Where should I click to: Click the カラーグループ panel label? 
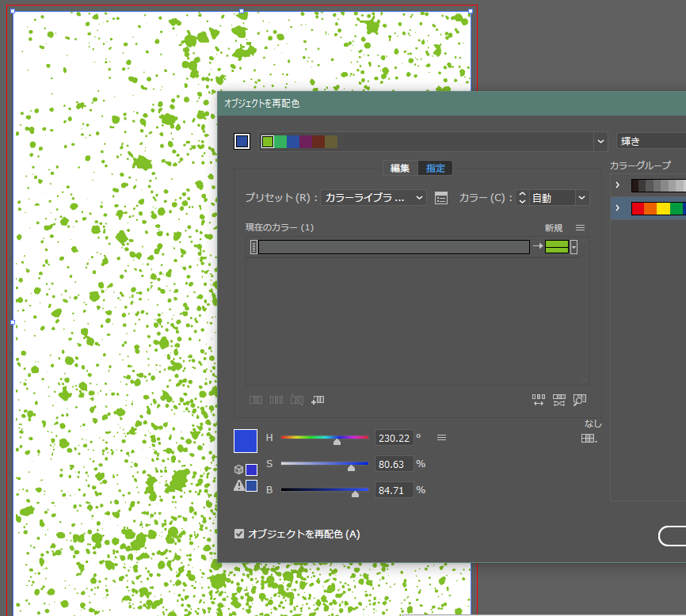pyautogui.click(x=641, y=165)
